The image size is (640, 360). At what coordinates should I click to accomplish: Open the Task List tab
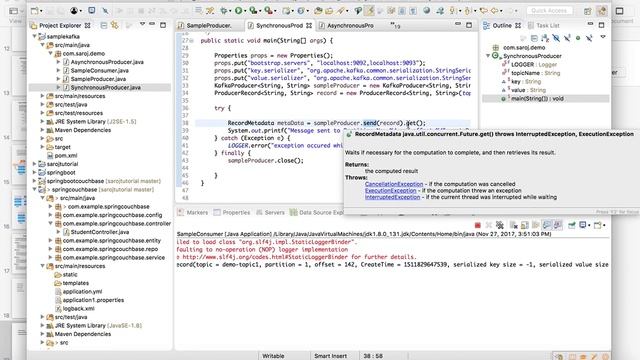point(543,25)
